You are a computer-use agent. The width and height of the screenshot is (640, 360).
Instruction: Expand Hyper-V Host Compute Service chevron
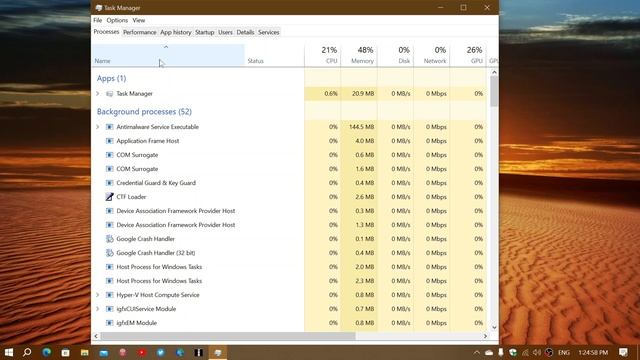[98, 295]
